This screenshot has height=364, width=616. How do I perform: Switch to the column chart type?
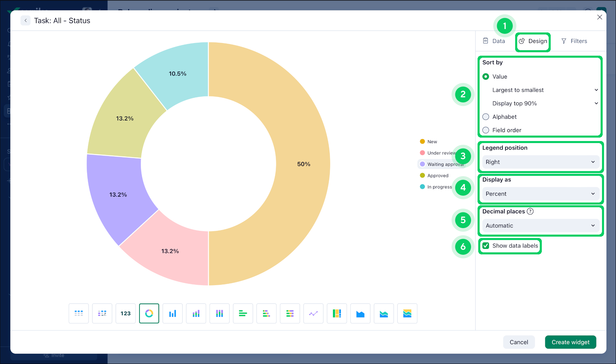tap(173, 313)
